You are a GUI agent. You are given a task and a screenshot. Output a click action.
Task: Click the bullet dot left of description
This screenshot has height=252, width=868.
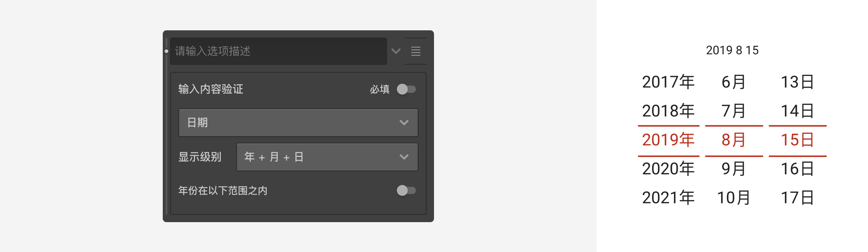point(166,51)
